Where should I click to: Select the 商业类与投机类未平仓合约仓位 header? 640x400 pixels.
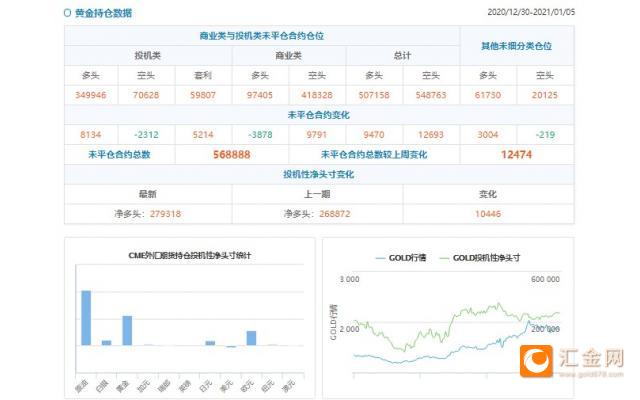point(262,36)
